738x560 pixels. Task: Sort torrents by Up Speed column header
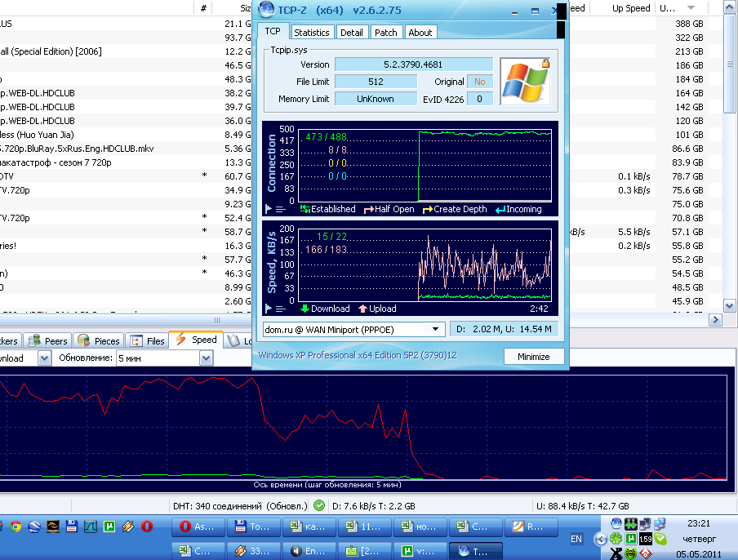[x=631, y=8]
